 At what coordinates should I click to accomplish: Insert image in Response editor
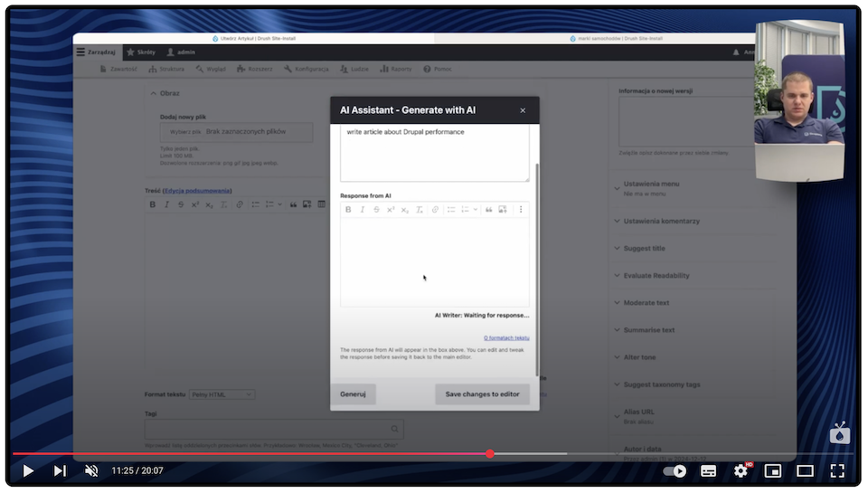503,209
